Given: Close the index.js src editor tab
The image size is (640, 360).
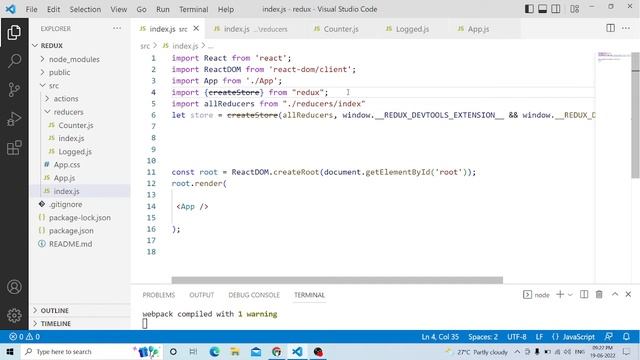Looking at the screenshot, I should coord(196,28).
